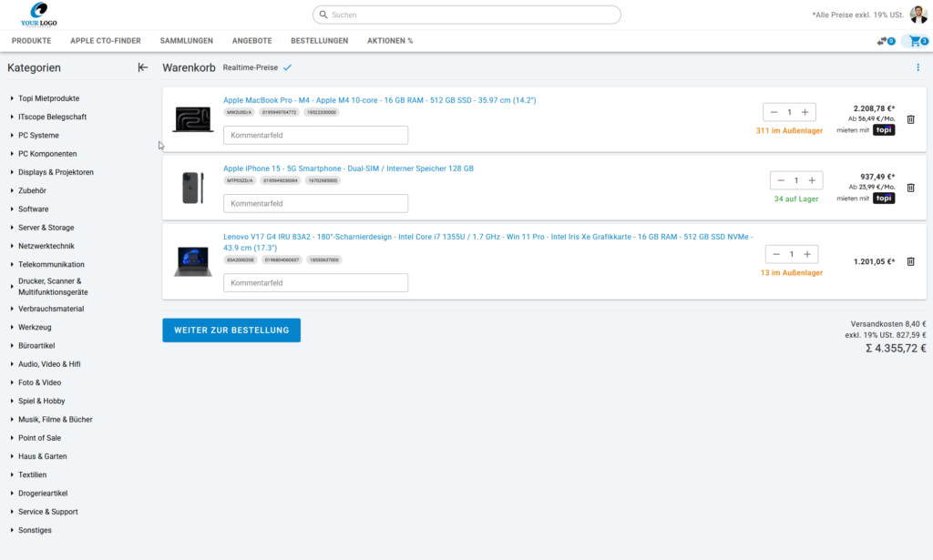Image resolution: width=933 pixels, height=560 pixels.
Task: Delete the iPhone 15 from cart
Action: pyautogui.click(x=910, y=188)
